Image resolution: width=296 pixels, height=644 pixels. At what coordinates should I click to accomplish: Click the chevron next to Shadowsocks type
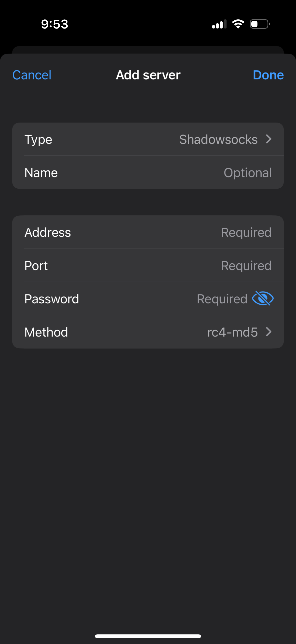pyautogui.click(x=269, y=139)
